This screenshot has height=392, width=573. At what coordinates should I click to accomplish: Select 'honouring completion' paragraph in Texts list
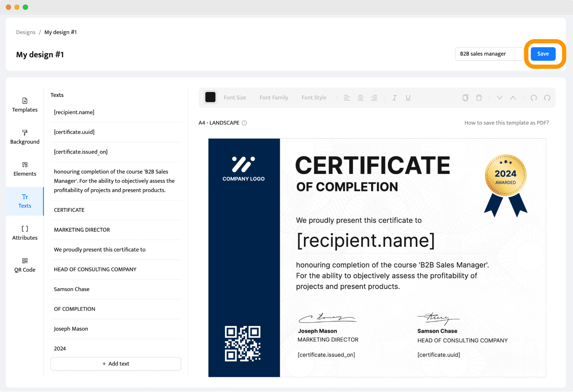(x=116, y=181)
